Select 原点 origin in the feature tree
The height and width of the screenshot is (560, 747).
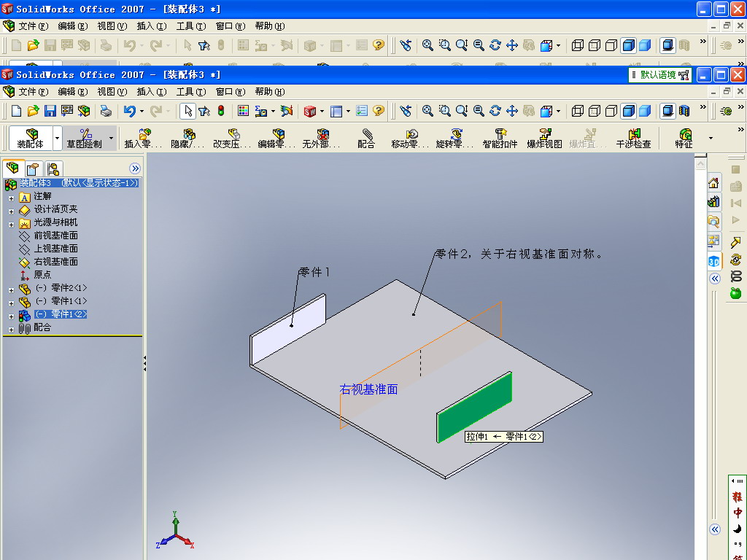42,275
